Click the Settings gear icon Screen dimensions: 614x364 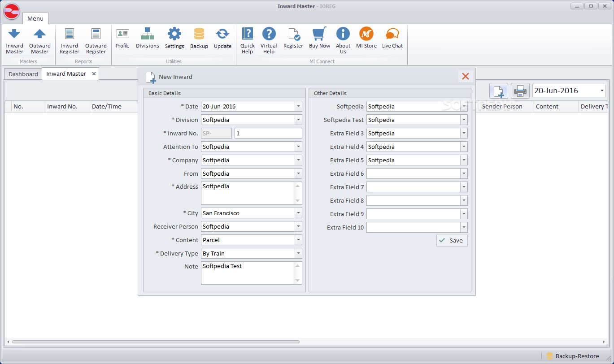tap(174, 35)
